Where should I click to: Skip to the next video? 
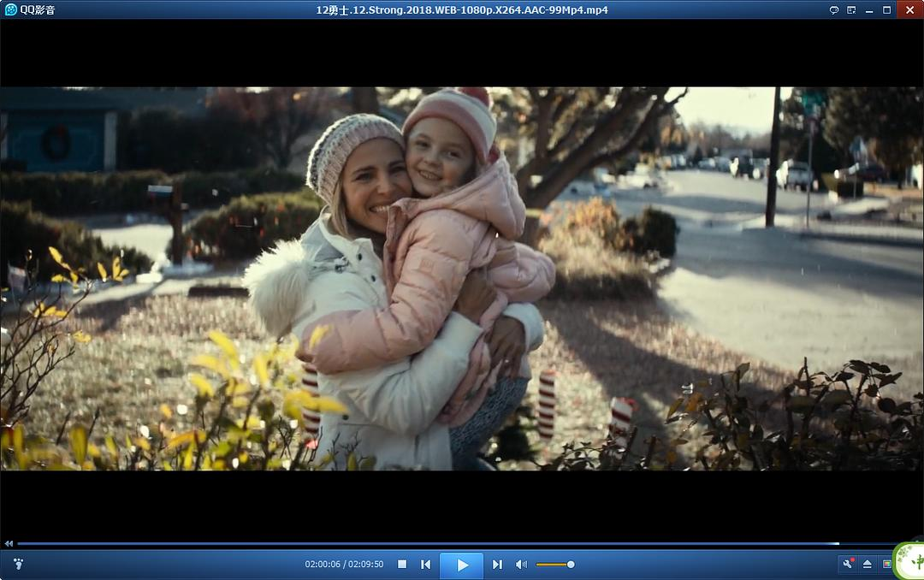[x=497, y=565]
